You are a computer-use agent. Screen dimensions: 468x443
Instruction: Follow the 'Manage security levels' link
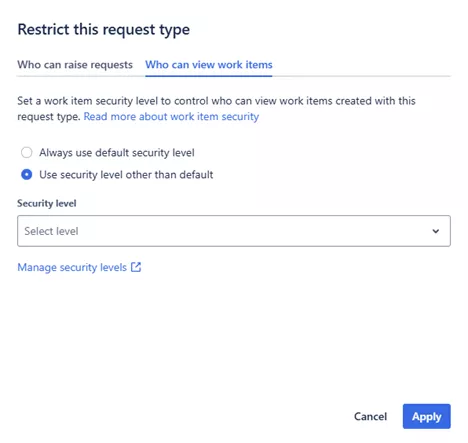click(72, 267)
